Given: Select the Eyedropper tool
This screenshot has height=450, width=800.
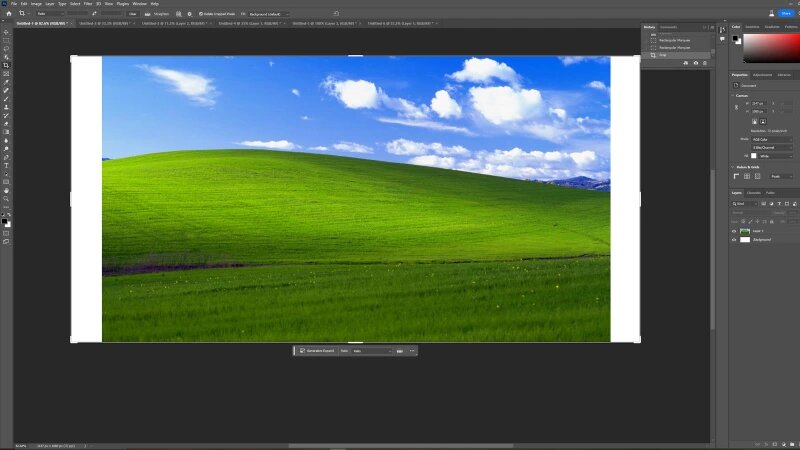Looking at the screenshot, I should click(x=6, y=82).
